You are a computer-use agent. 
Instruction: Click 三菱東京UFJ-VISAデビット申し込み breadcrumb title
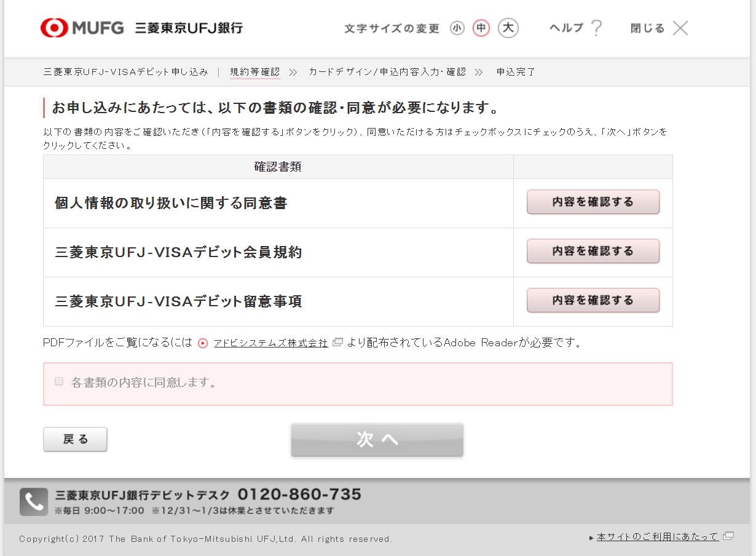tap(126, 72)
